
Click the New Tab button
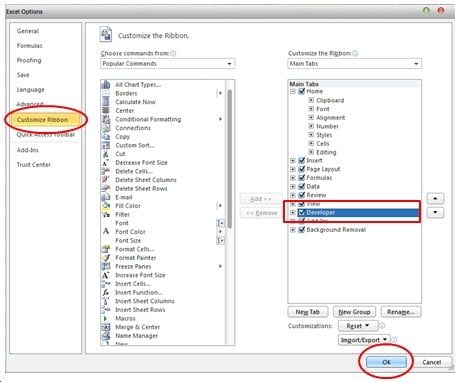[308, 312]
